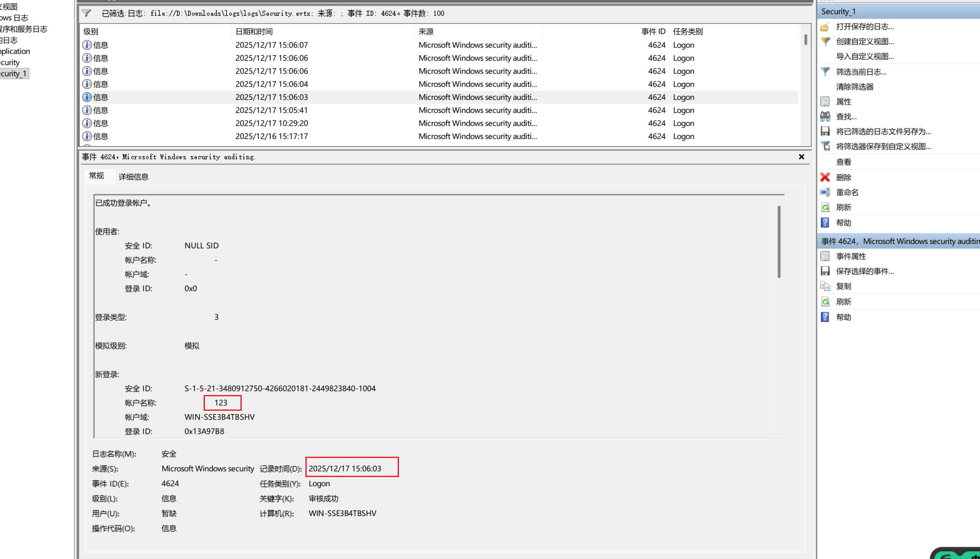Click the 清除筛选器 action link
Viewport: 980px width, 559px height.
[855, 87]
